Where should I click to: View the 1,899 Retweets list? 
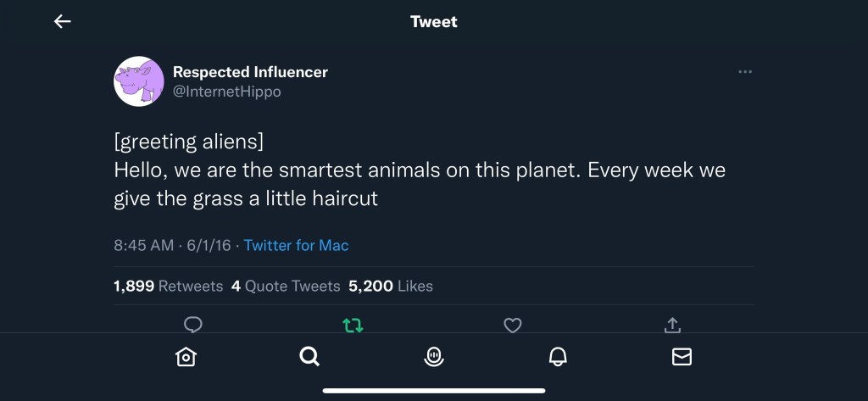tap(168, 287)
